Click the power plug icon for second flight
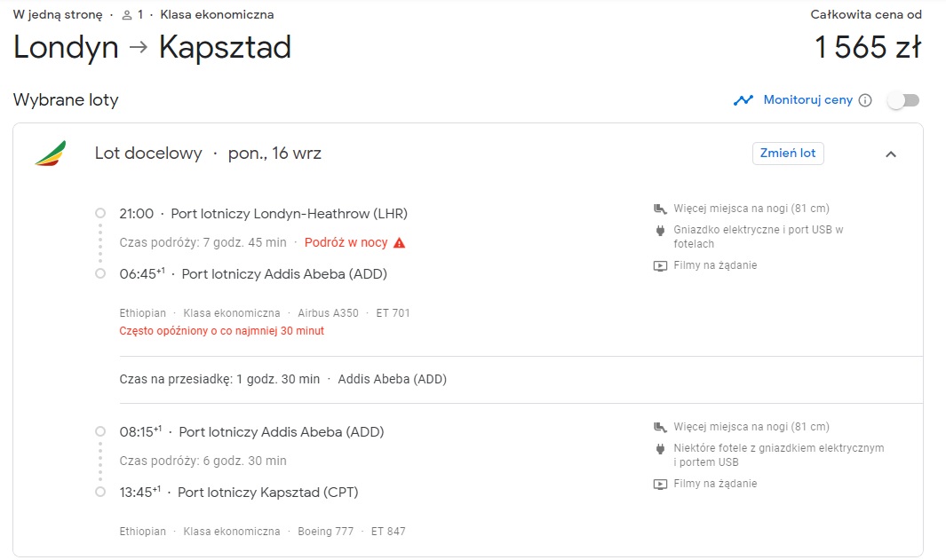The image size is (946, 560). [x=660, y=448]
